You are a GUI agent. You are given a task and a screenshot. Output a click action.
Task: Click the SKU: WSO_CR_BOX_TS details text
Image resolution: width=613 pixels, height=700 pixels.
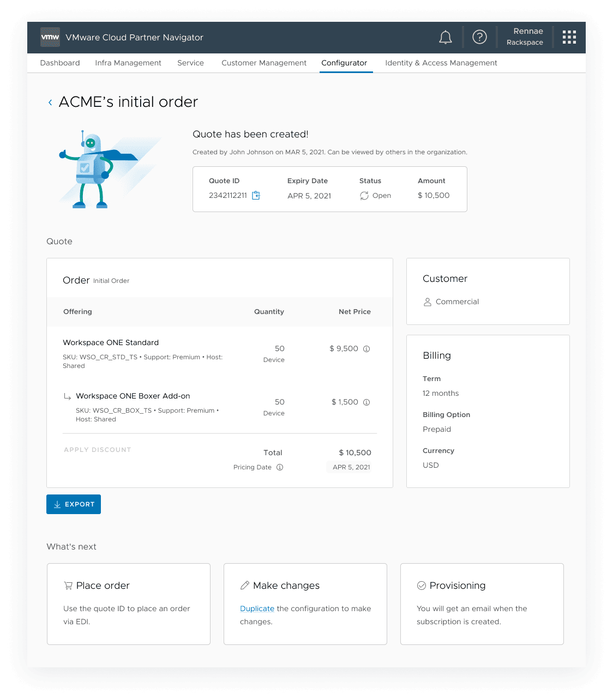point(147,415)
